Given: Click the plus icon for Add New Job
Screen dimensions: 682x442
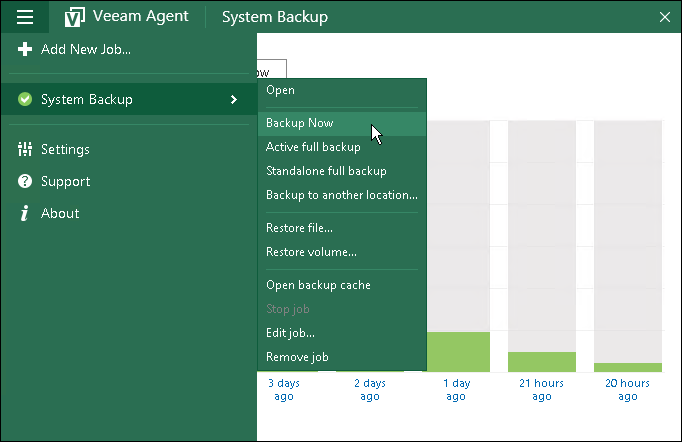Looking at the screenshot, I should point(25,49).
